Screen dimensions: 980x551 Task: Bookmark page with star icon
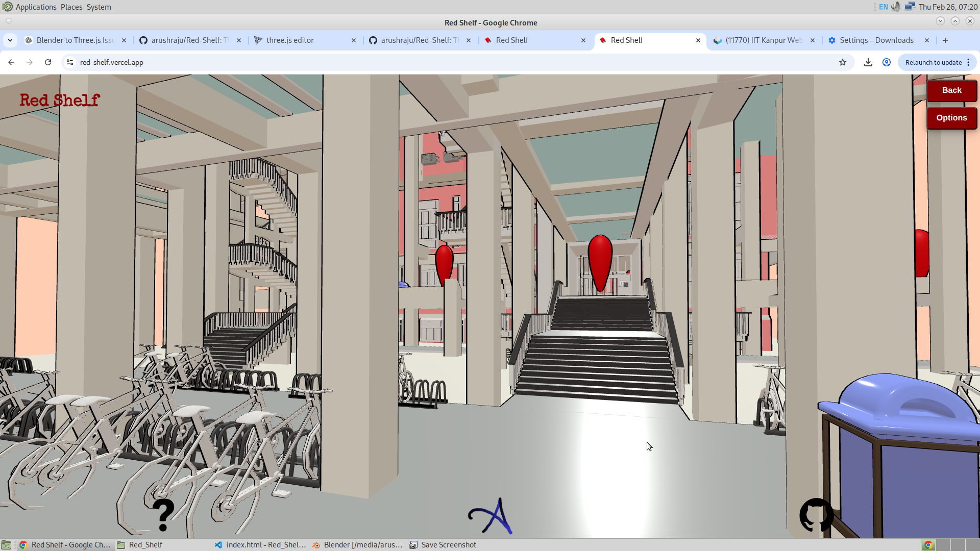tap(843, 62)
